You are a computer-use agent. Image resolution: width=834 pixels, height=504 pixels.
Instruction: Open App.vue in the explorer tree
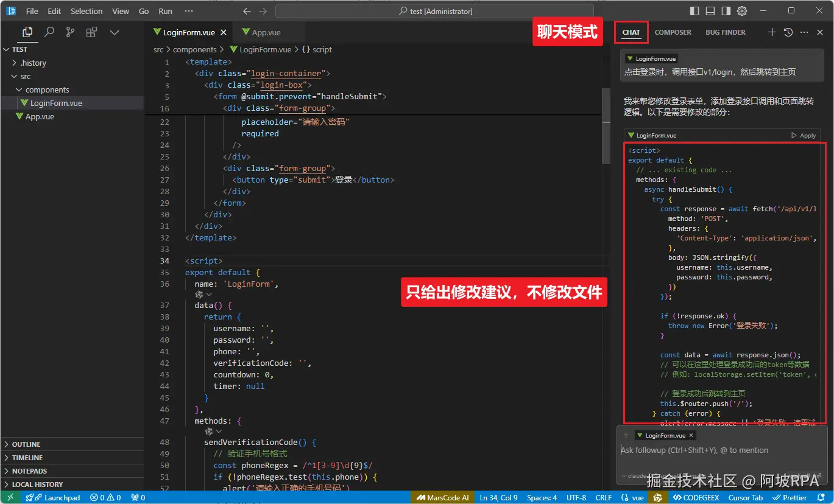point(72,116)
